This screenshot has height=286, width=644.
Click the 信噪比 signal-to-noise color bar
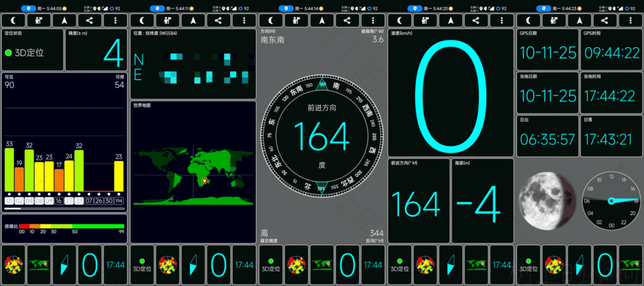click(71, 226)
